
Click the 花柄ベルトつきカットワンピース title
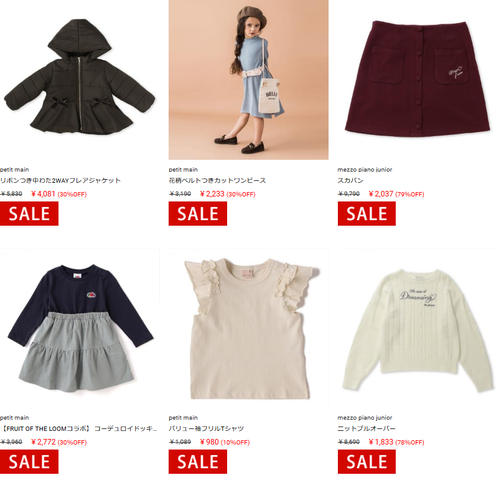217,181
